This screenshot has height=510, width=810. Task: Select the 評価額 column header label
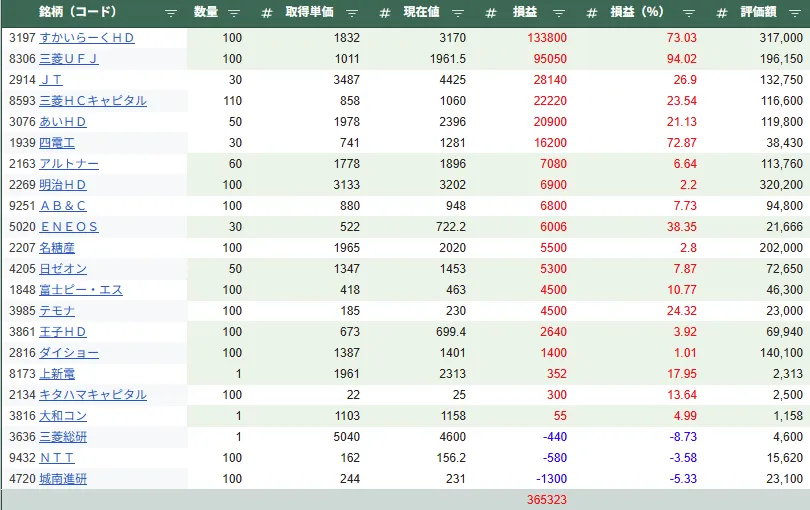point(758,12)
